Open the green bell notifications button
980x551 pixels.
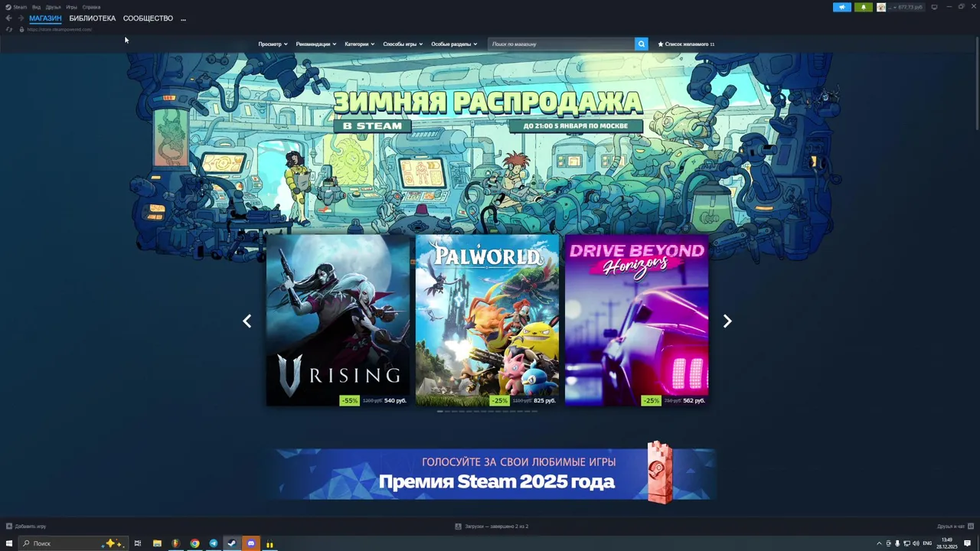(x=864, y=7)
